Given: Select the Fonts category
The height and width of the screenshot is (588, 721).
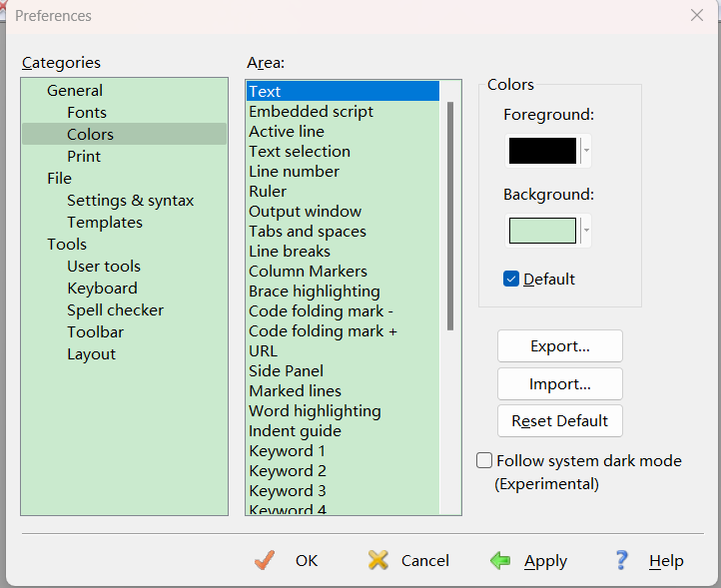Looking at the screenshot, I should (x=87, y=113).
